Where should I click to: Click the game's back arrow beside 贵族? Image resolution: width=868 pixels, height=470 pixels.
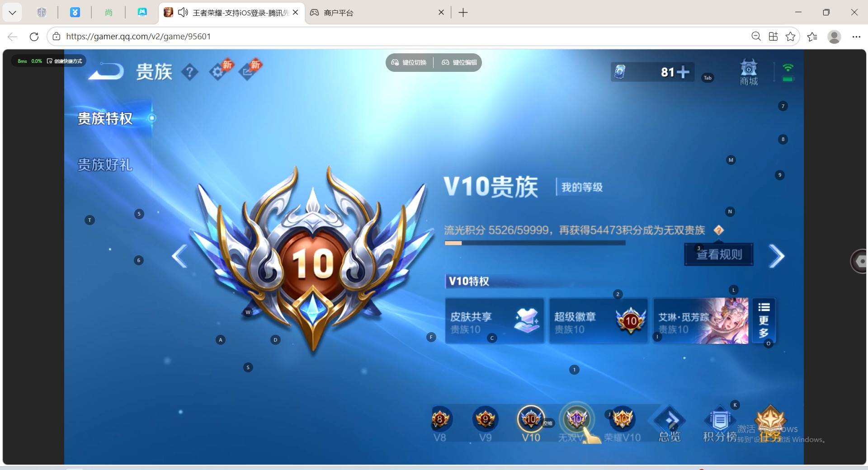click(x=106, y=71)
